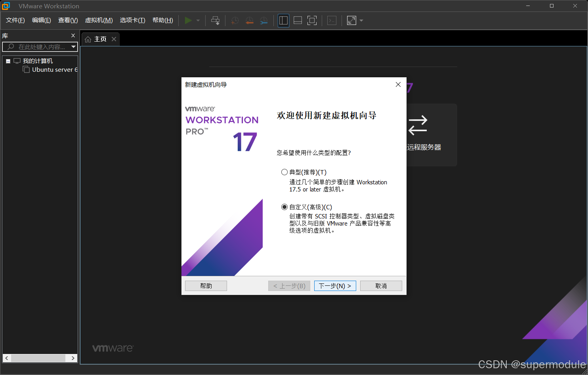Open the 虚拟机(M) menu
The width and height of the screenshot is (588, 375).
(x=99, y=20)
